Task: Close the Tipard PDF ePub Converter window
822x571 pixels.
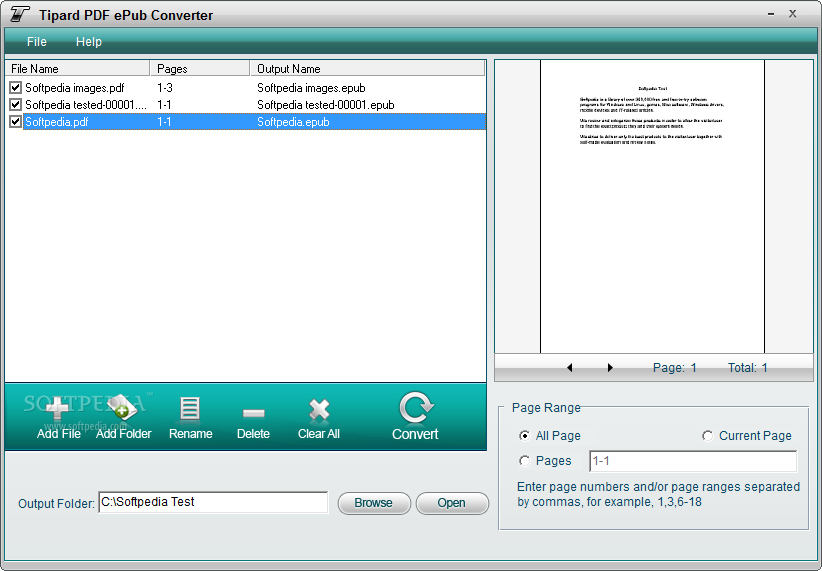Action: tap(793, 14)
